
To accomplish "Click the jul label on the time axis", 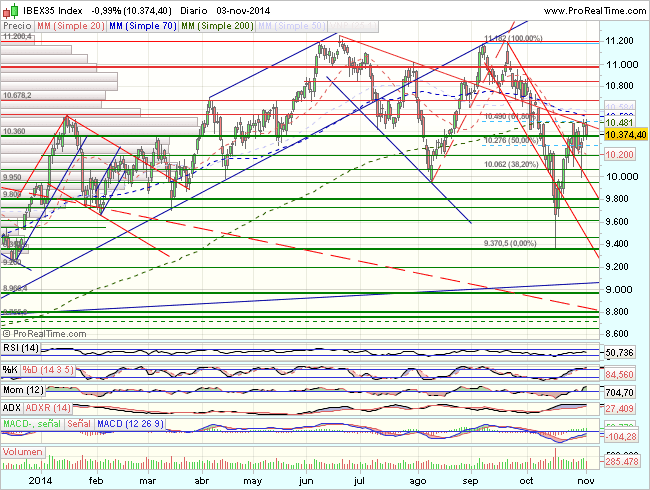I will [359, 481].
